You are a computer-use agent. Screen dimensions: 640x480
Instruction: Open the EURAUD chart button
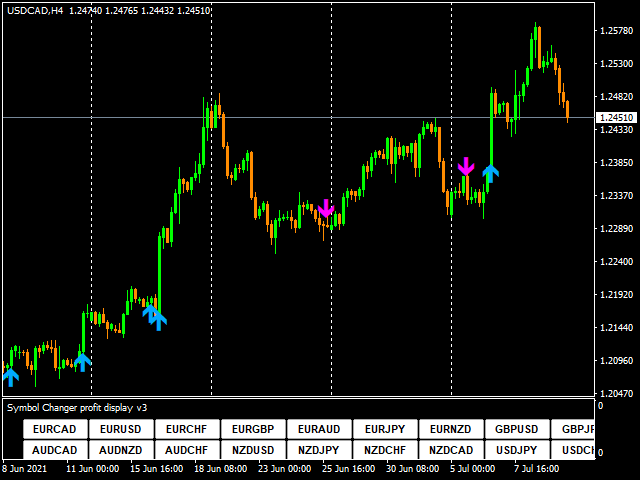tap(319, 429)
